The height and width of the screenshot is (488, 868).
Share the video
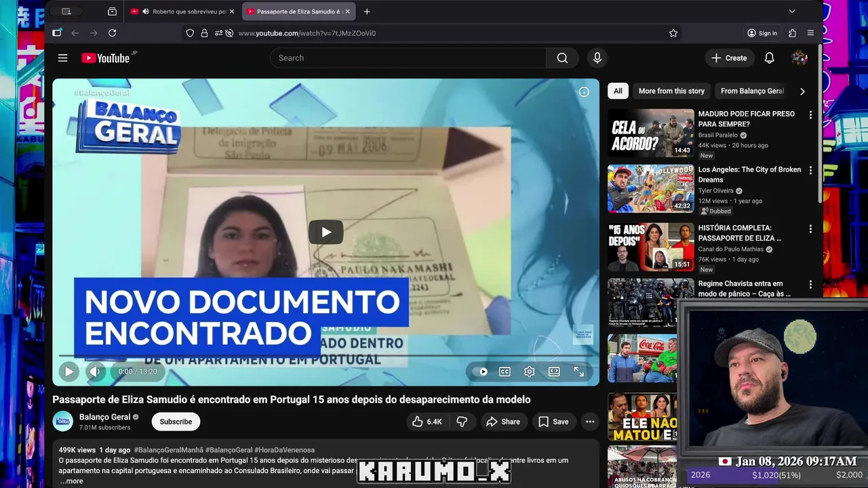[503, 422]
